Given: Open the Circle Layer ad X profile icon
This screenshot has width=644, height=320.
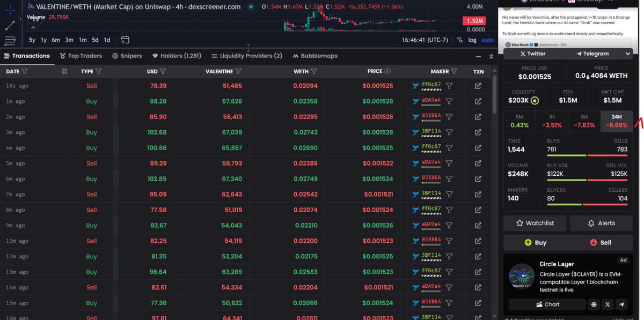Looking at the screenshot, I should [x=608, y=304].
